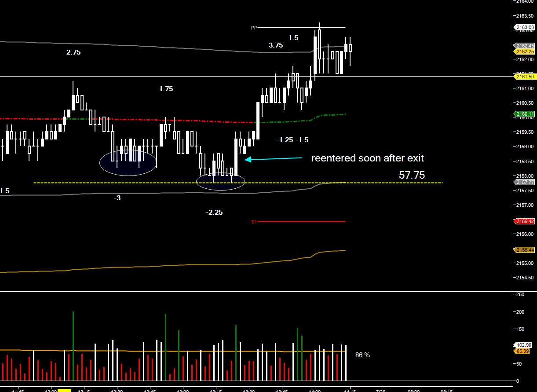Click the 2.75 trade annotation
The width and height of the screenshot is (537, 392).
point(73,52)
